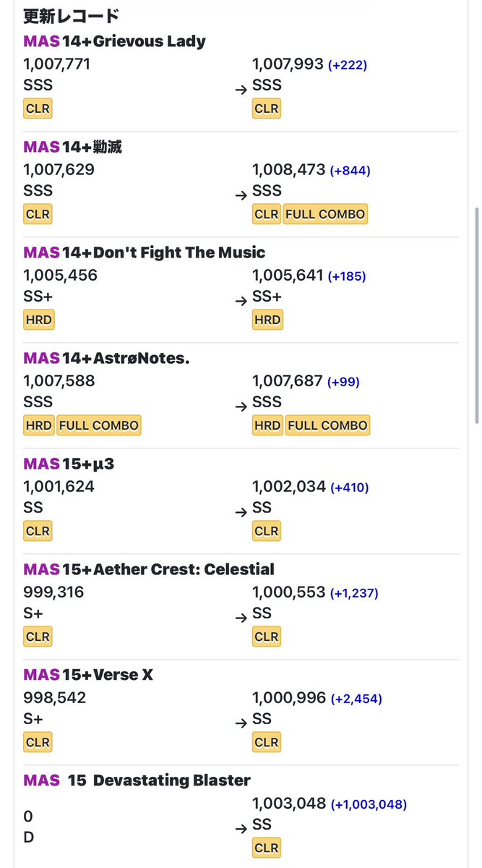Click the FULL COMBO badge under 勦滅
This screenshot has width=482, height=868.
point(325,214)
